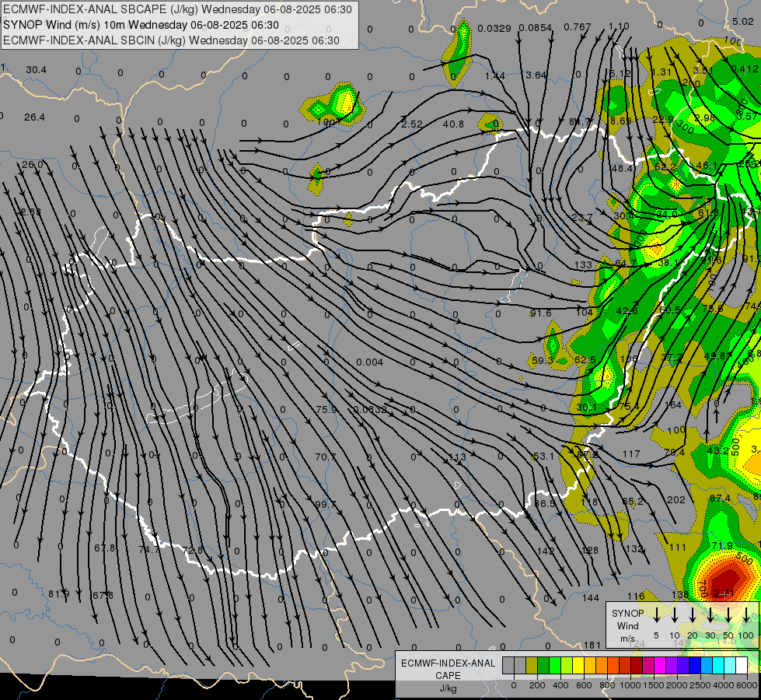The height and width of the screenshot is (700, 761).
Task: Click the 200 tick label on CAPE scale
Action: click(x=537, y=685)
